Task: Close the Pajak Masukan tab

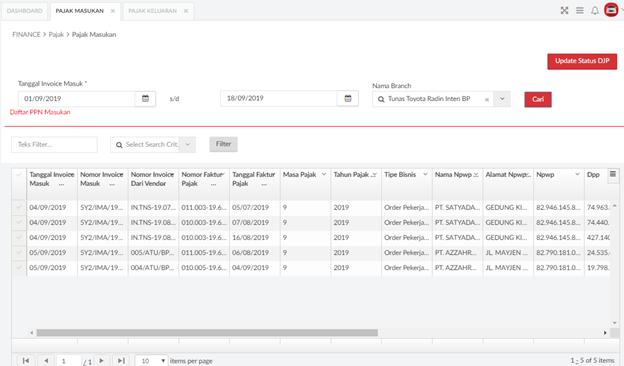Action: click(113, 11)
